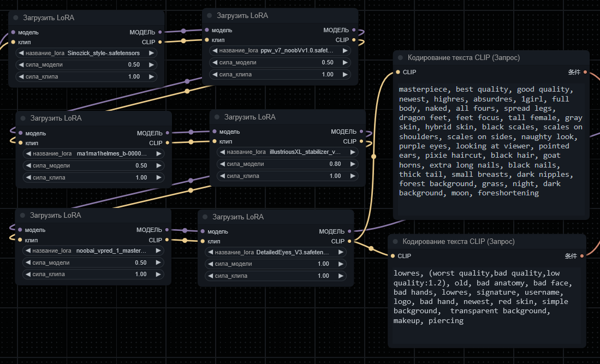
Task: Increase сила_модели in the ma1ma1helmes_b-0000 node
Action: coord(159,165)
